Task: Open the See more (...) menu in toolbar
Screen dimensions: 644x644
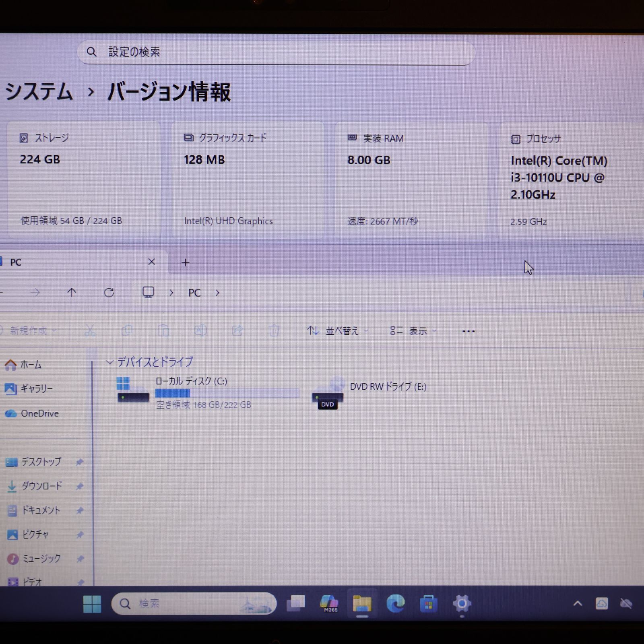Action: (x=468, y=331)
